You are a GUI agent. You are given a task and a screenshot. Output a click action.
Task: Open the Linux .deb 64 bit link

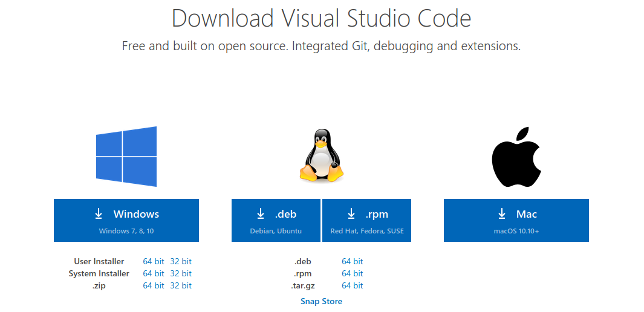pyautogui.click(x=353, y=261)
